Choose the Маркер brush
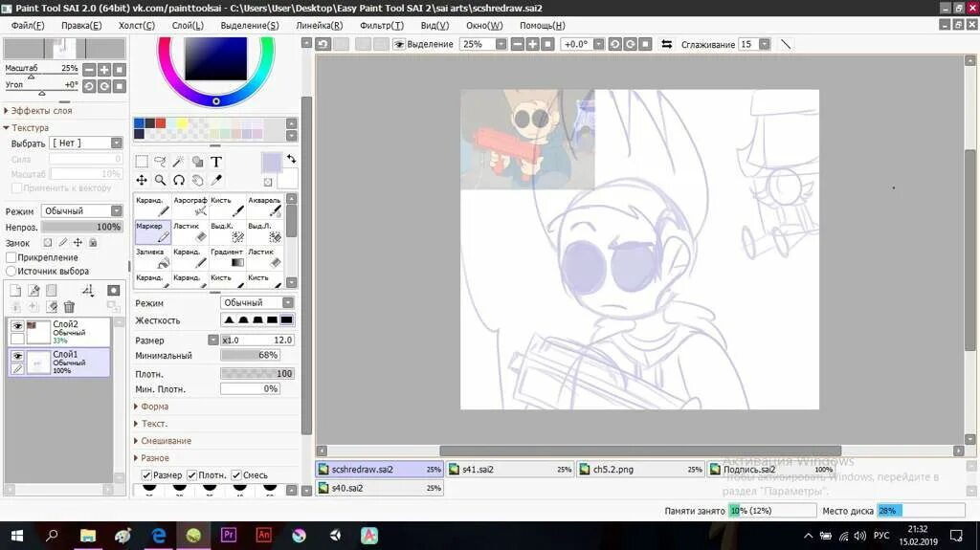The width and height of the screenshot is (980, 550). point(152,231)
